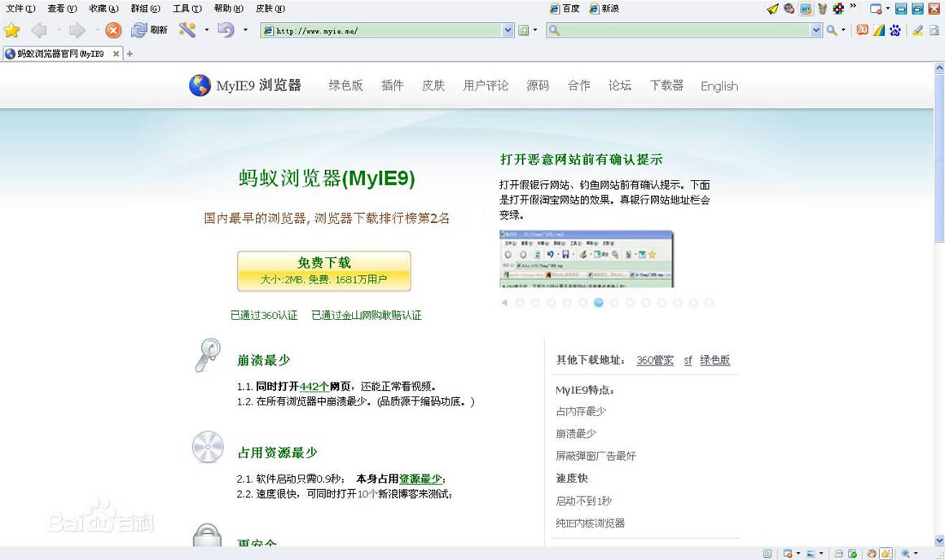Open the zoom level dropdown in status bar

tap(916, 553)
